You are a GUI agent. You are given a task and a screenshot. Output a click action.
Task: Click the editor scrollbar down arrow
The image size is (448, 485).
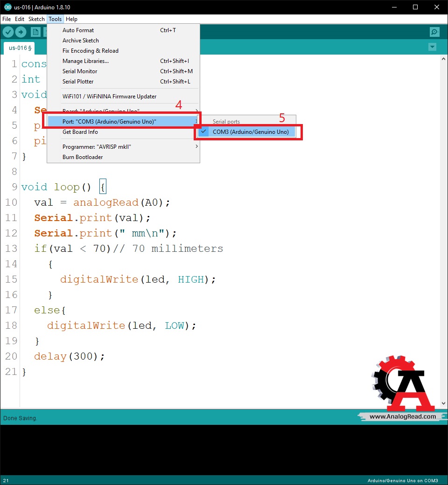tap(443, 403)
